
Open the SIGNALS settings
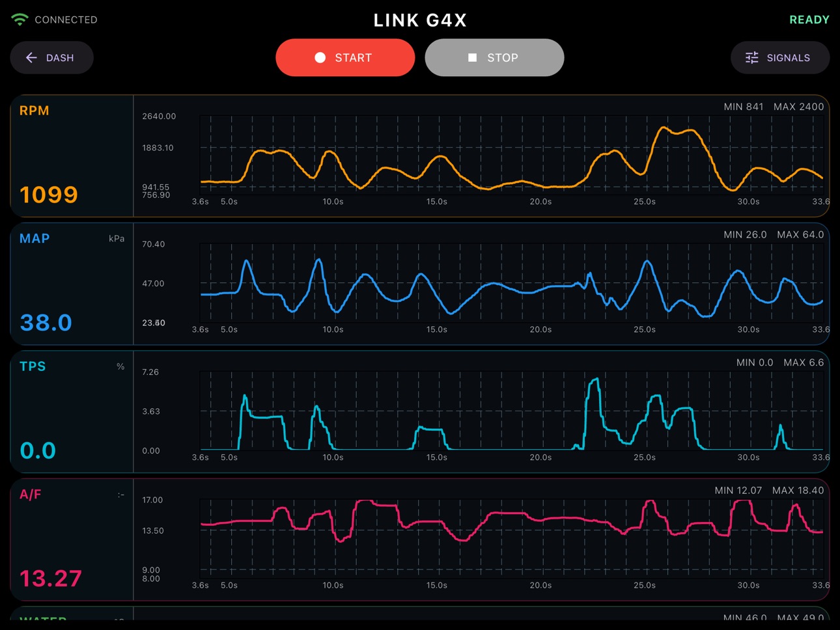pos(779,57)
